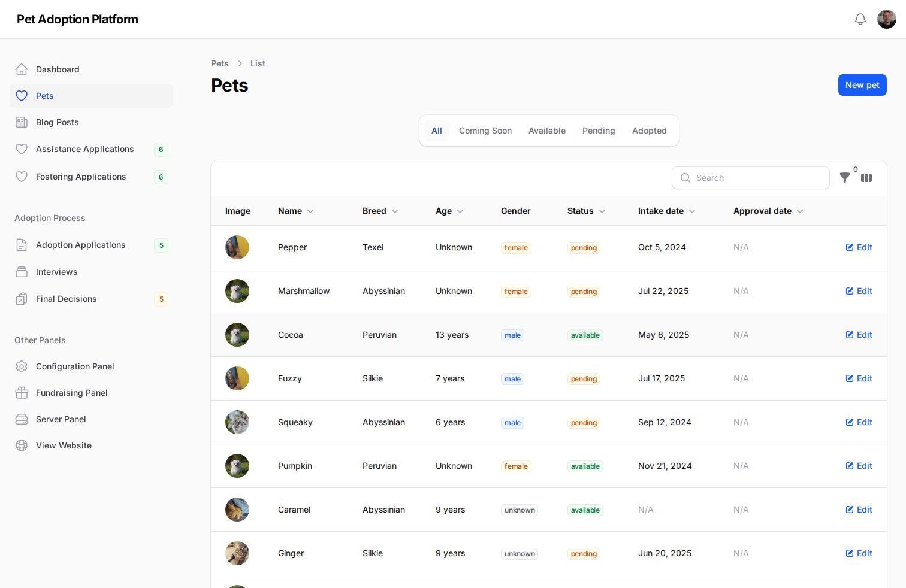
Task: Click the edit pencil icon for Squeaky
Action: (x=850, y=422)
